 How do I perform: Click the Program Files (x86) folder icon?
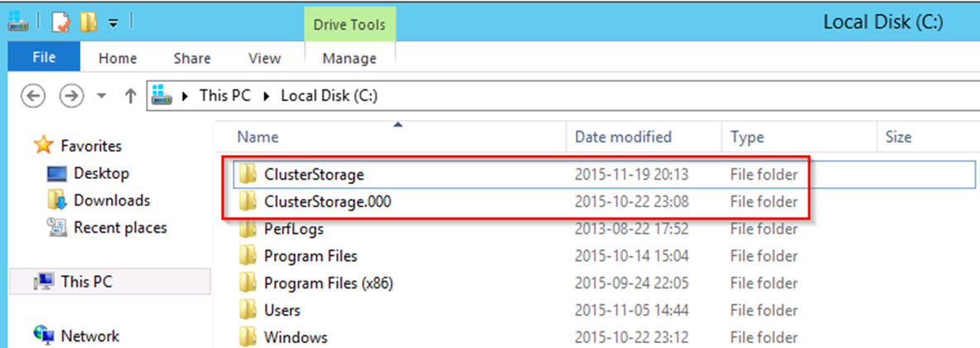(249, 283)
